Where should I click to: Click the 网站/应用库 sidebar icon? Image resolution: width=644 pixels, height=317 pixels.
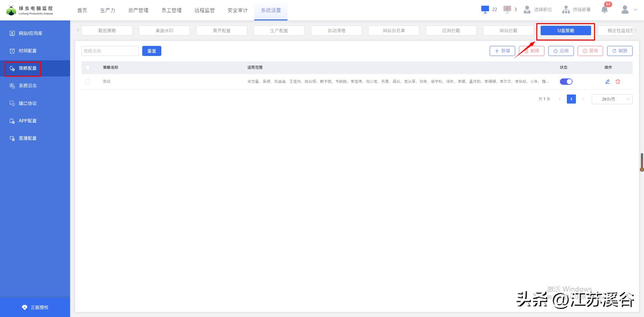click(12, 33)
